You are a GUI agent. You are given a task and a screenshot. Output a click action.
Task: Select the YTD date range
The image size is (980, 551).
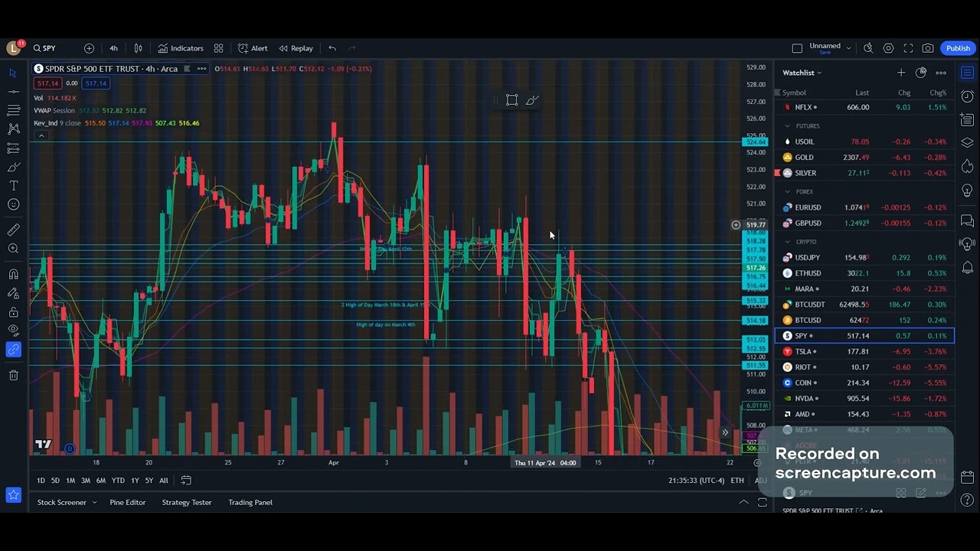[x=118, y=481]
